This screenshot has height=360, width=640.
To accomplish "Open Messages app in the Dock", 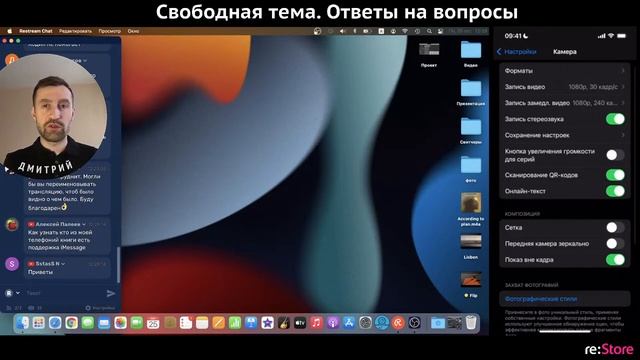I will tap(88, 323).
